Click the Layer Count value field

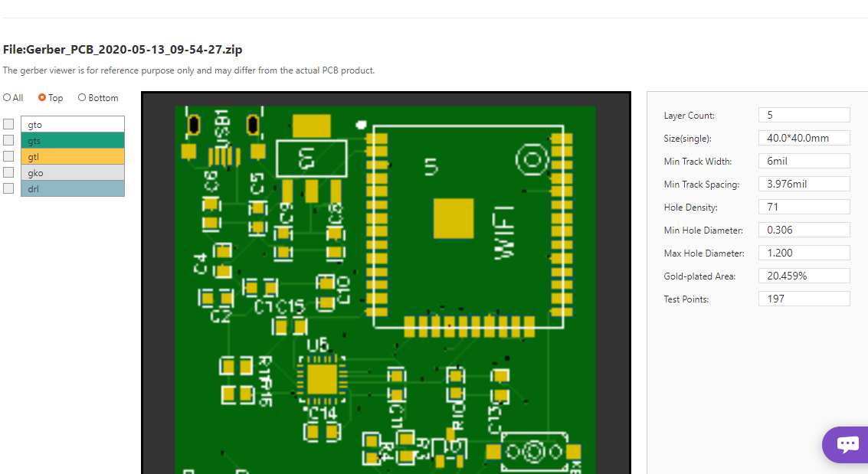[x=804, y=114]
